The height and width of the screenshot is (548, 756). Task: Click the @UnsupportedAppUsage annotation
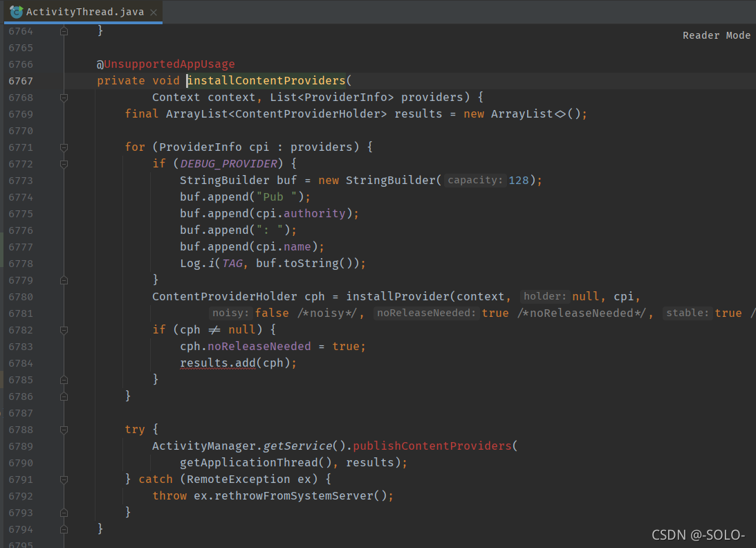click(x=166, y=64)
